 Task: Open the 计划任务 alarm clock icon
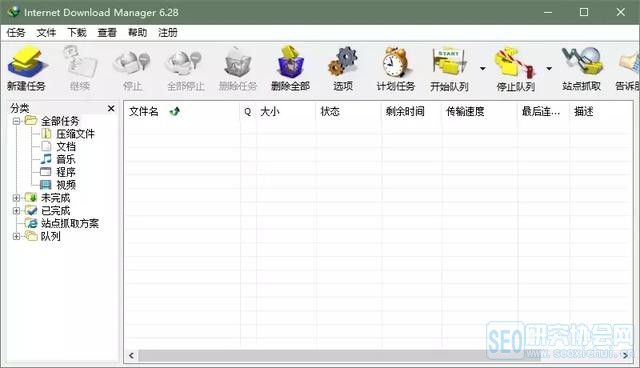(x=395, y=63)
